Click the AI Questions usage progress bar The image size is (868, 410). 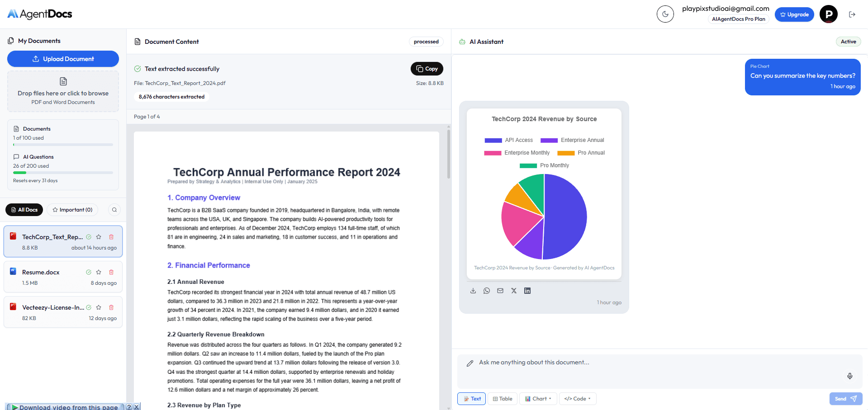63,173
